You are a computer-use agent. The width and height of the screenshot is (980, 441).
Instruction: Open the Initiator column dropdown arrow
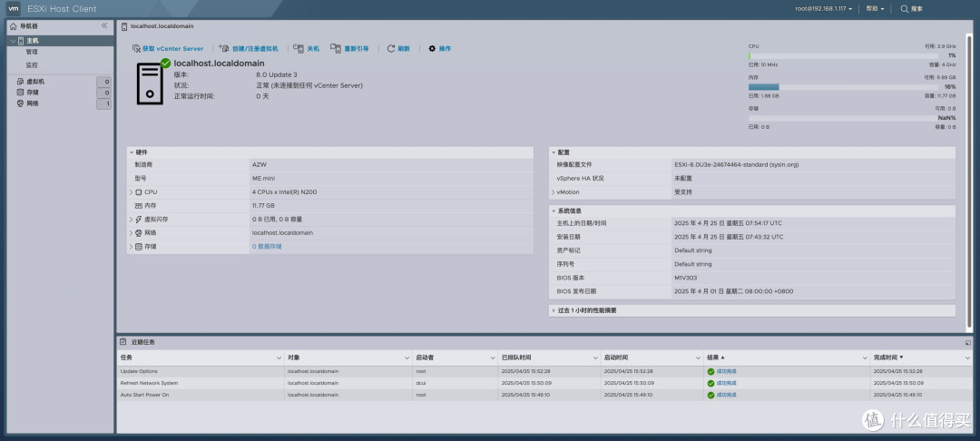(493, 358)
